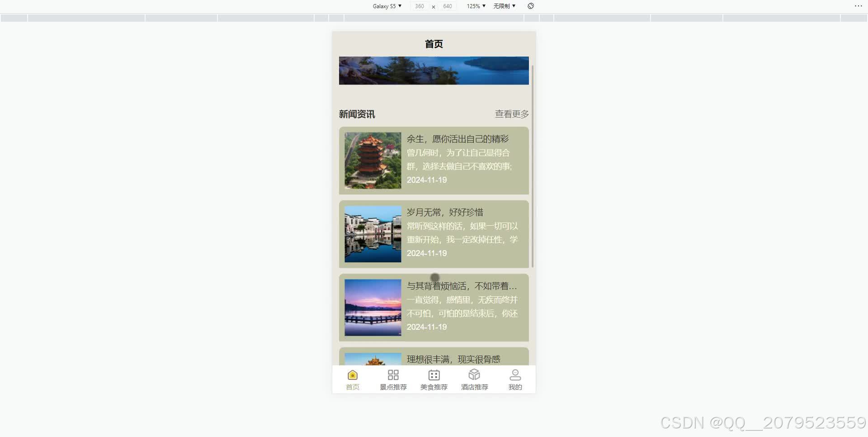Open the 我的 profile icon
The image size is (868, 437).
coord(515,375)
